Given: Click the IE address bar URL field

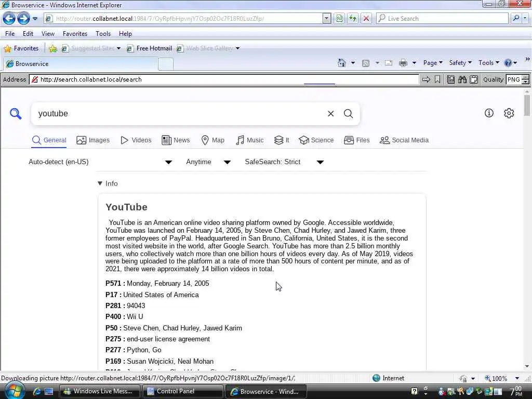Looking at the screenshot, I should 183,19.
